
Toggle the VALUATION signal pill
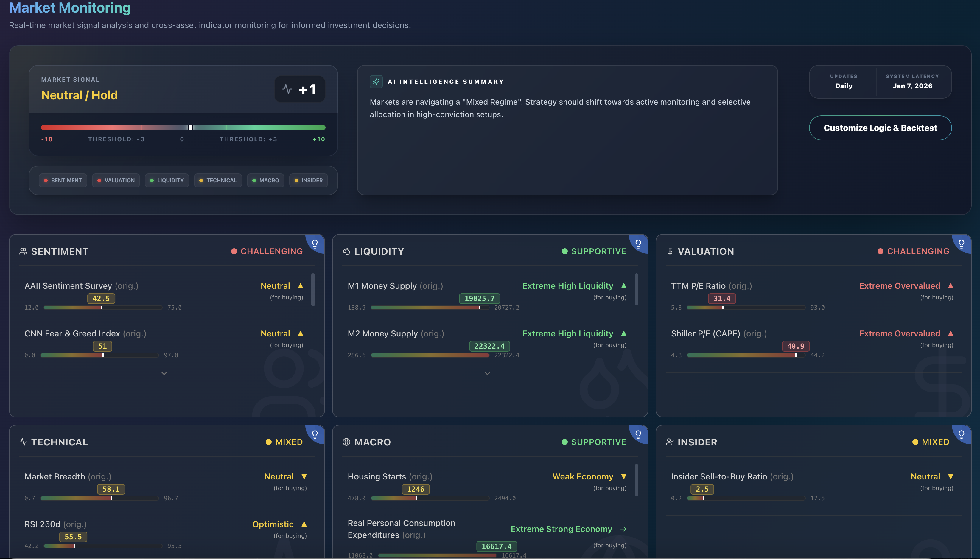pyautogui.click(x=116, y=181)
